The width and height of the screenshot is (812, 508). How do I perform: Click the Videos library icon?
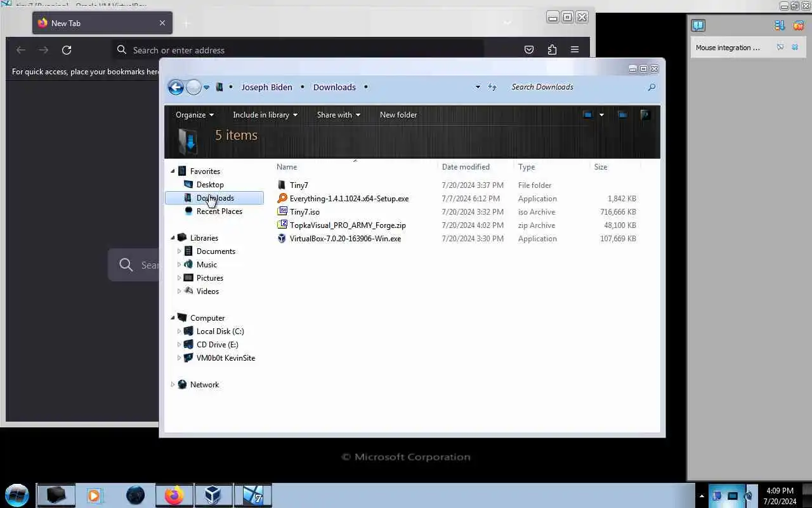click(188, 291)
